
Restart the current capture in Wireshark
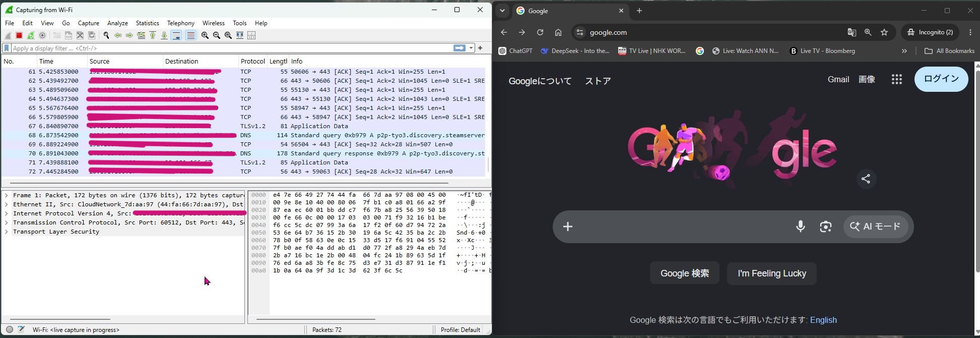(x=31, y=35)
